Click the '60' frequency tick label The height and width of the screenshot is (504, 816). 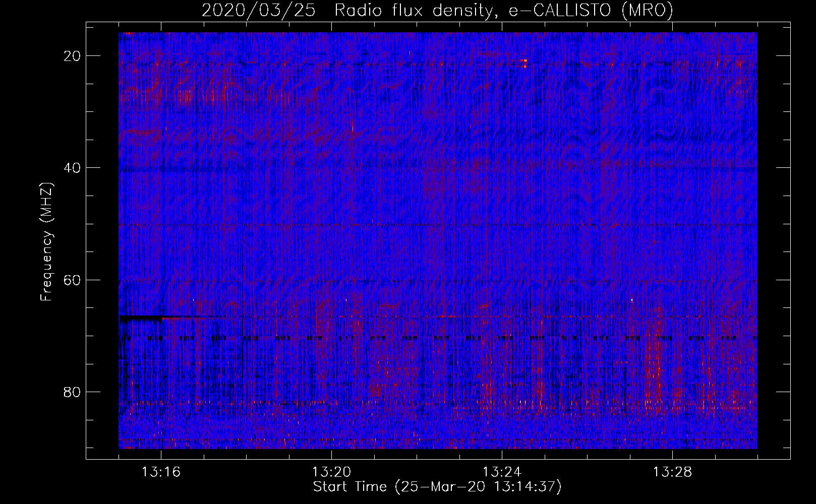(x=72, y=280)
